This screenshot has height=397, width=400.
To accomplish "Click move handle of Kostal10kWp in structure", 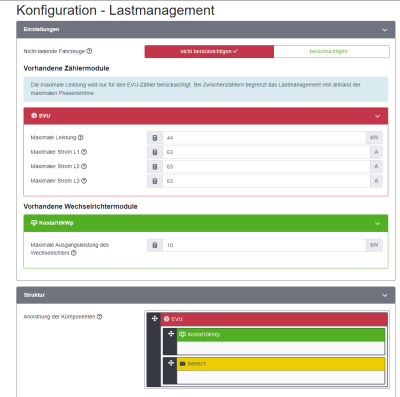I will [x=171, y=334].
